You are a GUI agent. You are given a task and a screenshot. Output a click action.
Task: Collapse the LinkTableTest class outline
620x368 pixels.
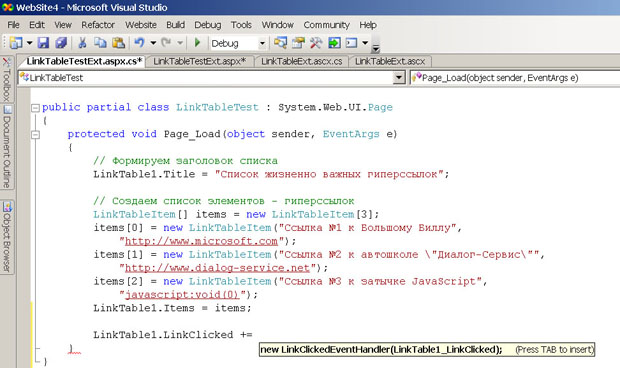pos(35,108)
